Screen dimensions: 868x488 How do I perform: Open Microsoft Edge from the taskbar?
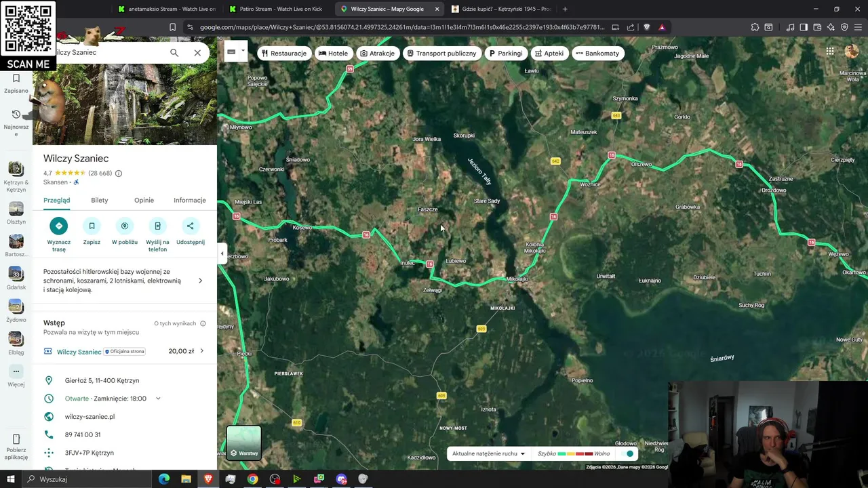pos(164,479)
